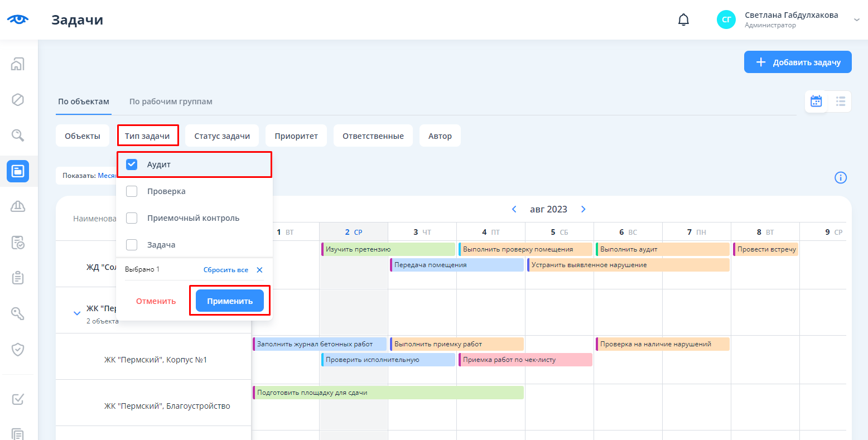The width and height of the screenshot is (868, 440).
Task: Click the Сбросить все link
Action: (x=225, y=270)
